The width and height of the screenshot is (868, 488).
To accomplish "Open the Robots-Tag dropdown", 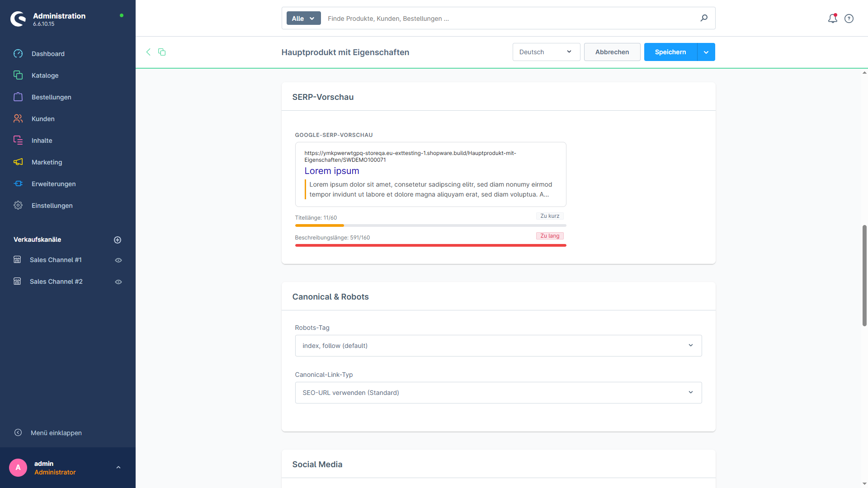I will pos(498,346).
